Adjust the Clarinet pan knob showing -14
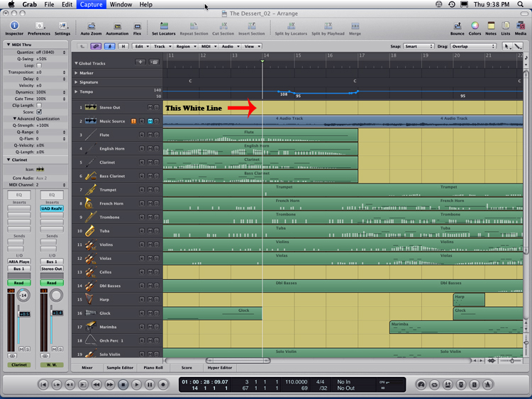532x399 pixels. click(x=23, y=296)
